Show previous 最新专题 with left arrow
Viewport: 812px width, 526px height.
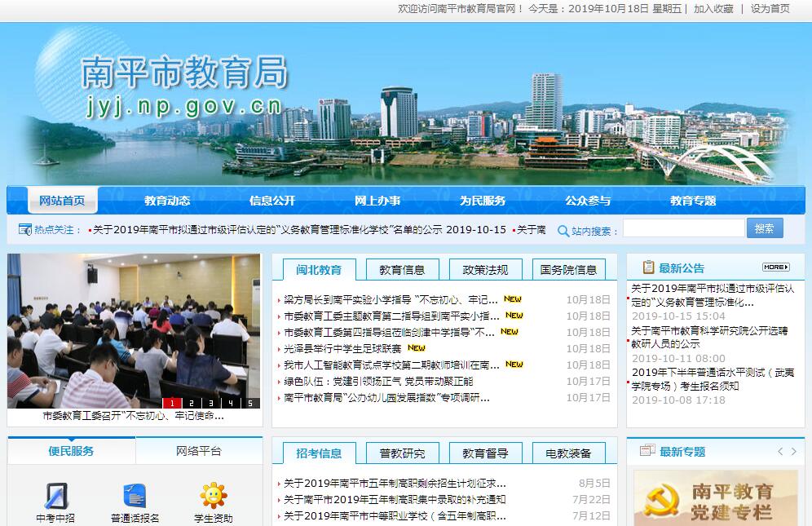click(x=780, y=451)
